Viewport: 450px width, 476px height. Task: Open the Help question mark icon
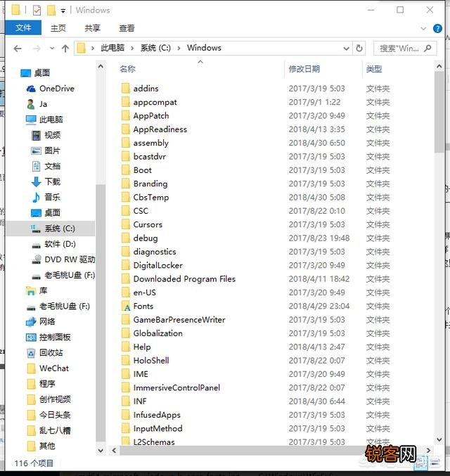coord(437,29)
